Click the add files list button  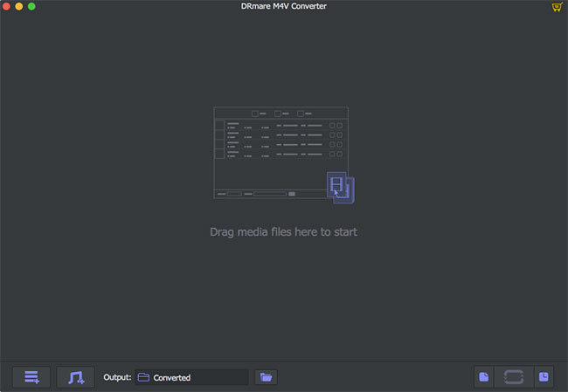(31, 377)
